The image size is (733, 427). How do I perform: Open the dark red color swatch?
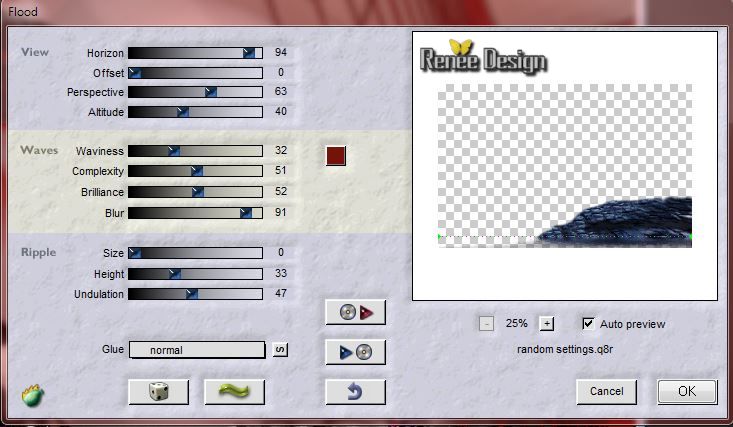[336, 156]
